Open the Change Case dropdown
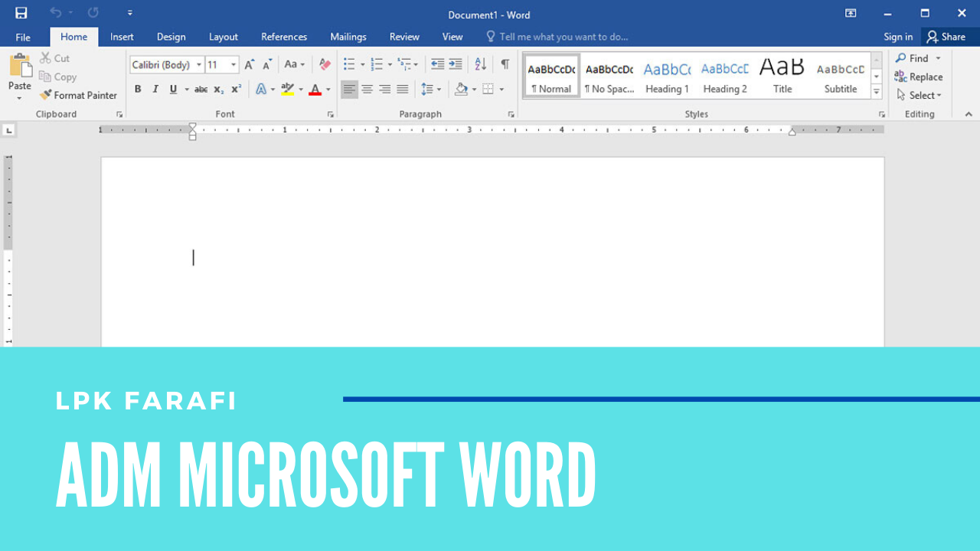Viewport: 980px width, 551px height. pos(295,65)
